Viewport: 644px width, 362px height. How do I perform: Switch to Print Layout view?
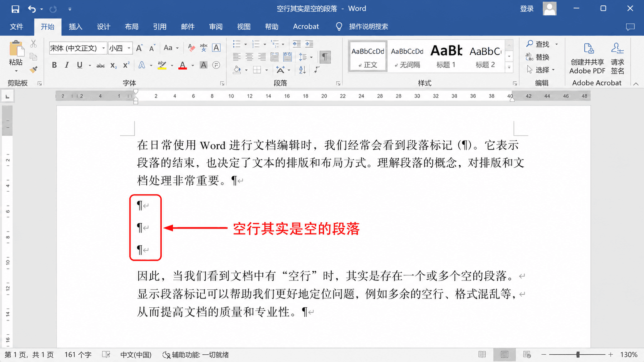click(x=505, y=355)
